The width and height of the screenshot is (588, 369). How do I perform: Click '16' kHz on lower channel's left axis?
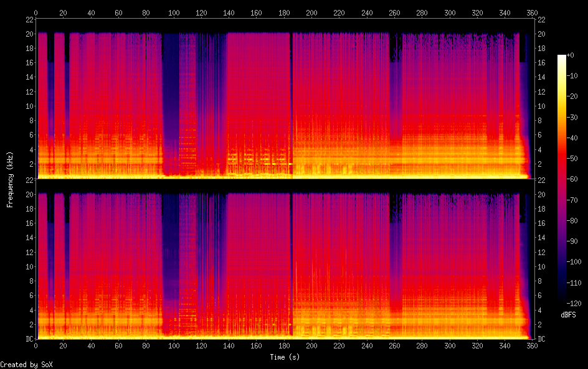click(29, 223)
